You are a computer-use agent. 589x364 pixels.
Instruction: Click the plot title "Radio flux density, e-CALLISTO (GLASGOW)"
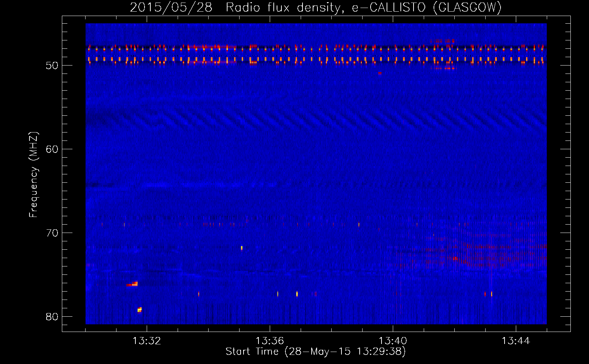point(364,7)
